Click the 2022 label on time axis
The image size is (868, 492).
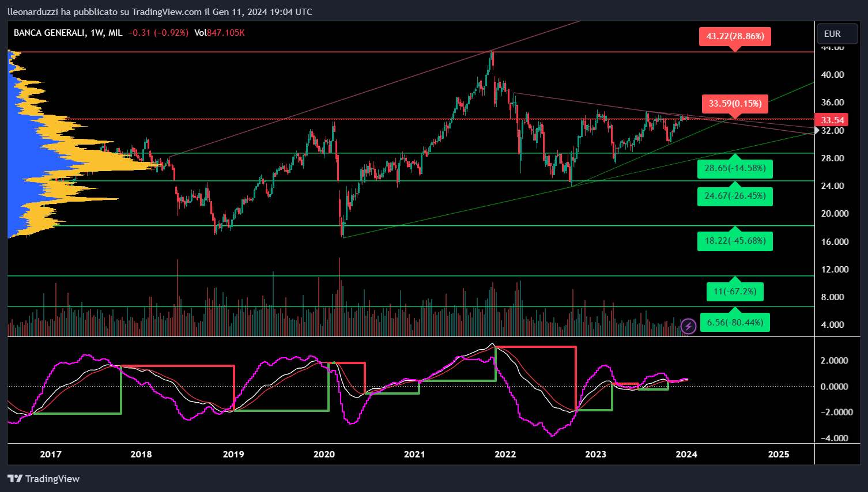[x=505, y=455]
